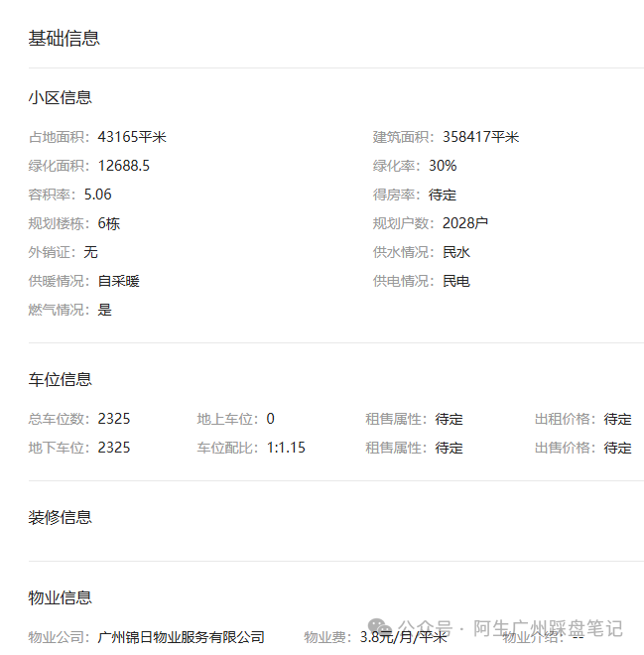This screenshot has height=655, width=644.
Task: Click property company 广州锦日物业服务有限公司
Action: pos(181,637)
